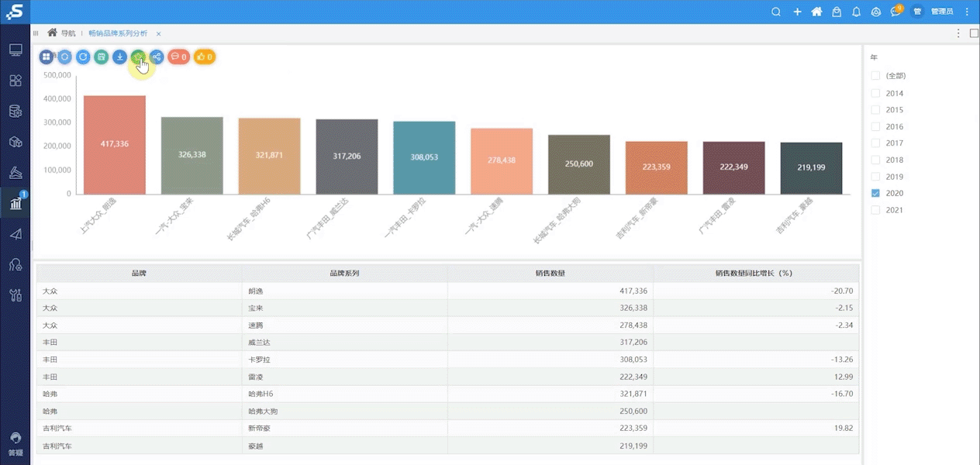Click the 哈弗H6 table cell
Screen dimensions: 980x465
coord(344,394)
